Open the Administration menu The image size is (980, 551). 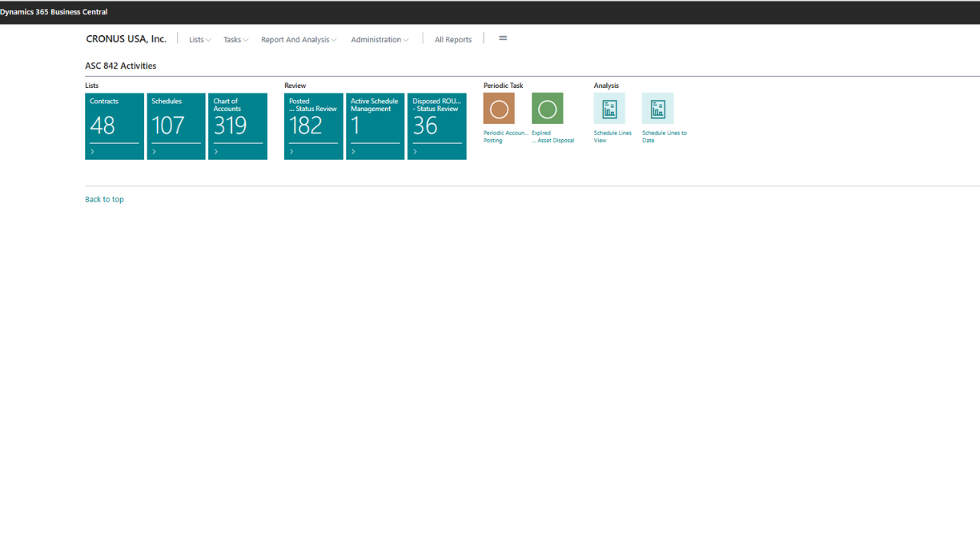point(379,40)
